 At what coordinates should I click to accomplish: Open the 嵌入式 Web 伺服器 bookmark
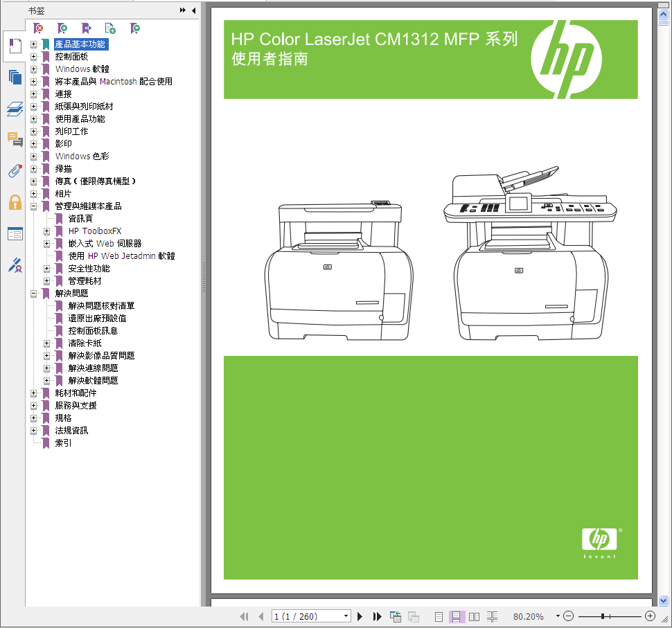[105, 243]
